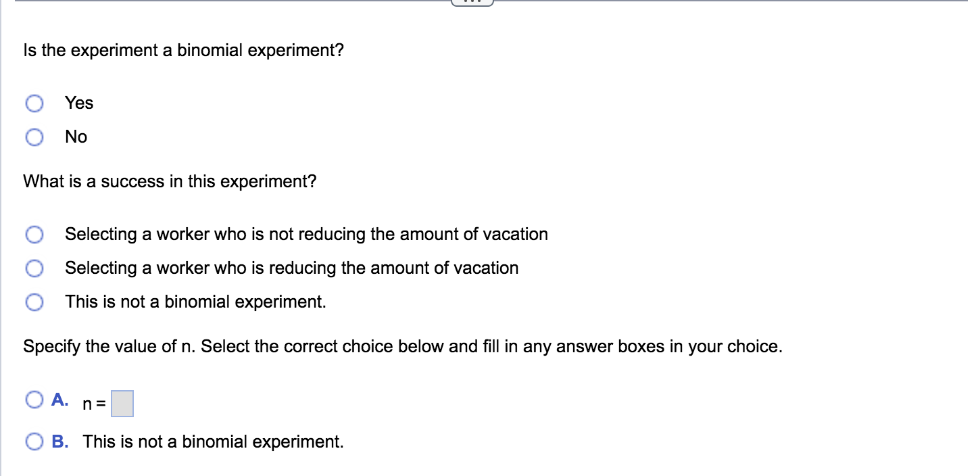
Task: Click the collapsed options control above the question
Action: tap(472, 2)
